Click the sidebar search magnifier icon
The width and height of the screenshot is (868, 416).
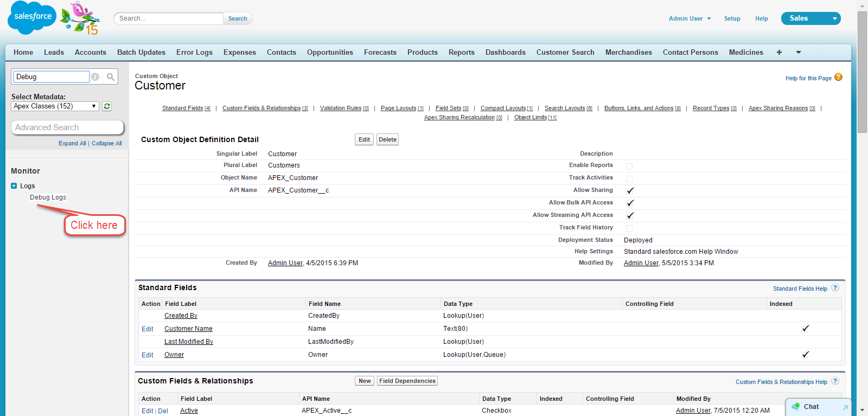coord(111,77)
